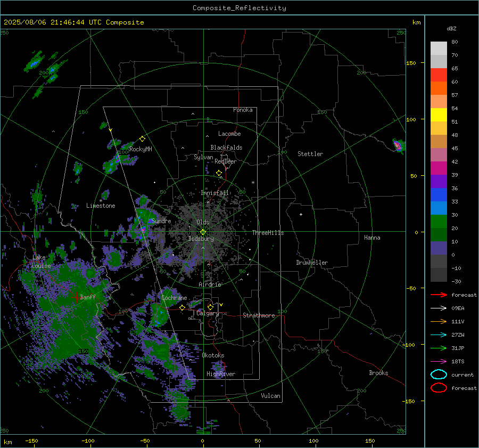Image resolution: width=479 pixels, height=448 pixels.
Task: Click the Ponoka town label
Action: (243, 110)
